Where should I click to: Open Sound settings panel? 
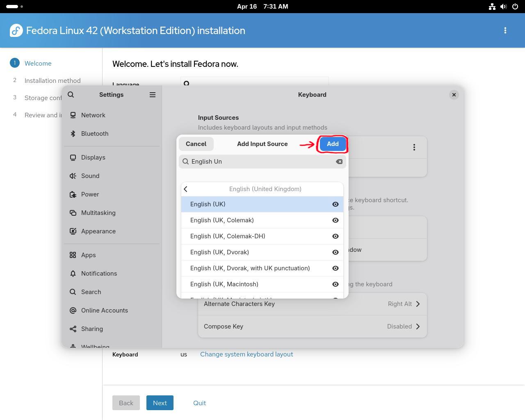pos(112,176)
